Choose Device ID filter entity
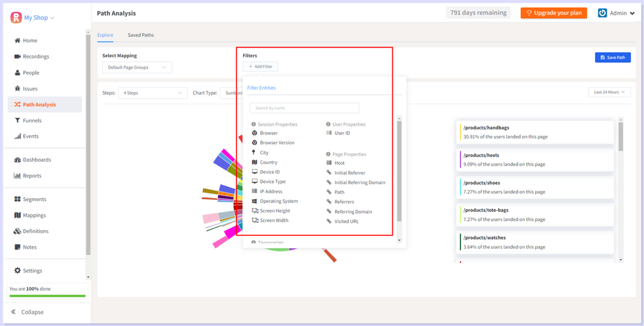The height and width of the screenshot is (326, 644). click(x=265, y=172)
